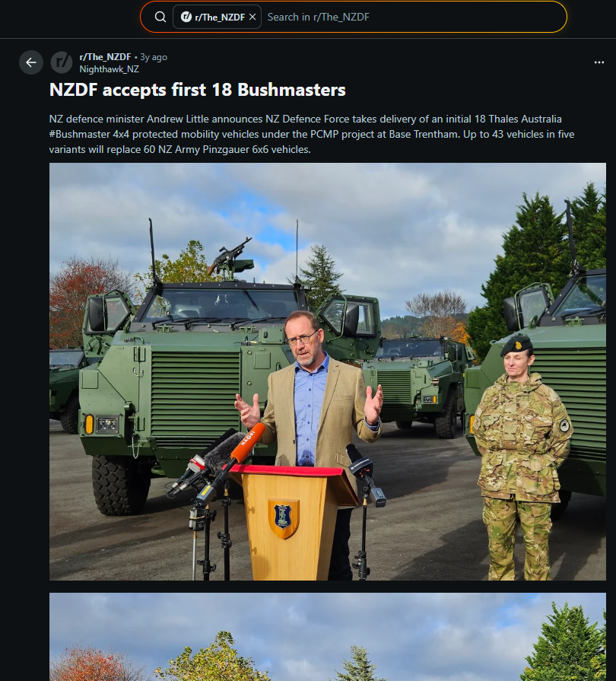Visit the Nighthawk_NZ user profile
Screen dimensions: 616x681
pyautogui.click(x=109, y=69)
